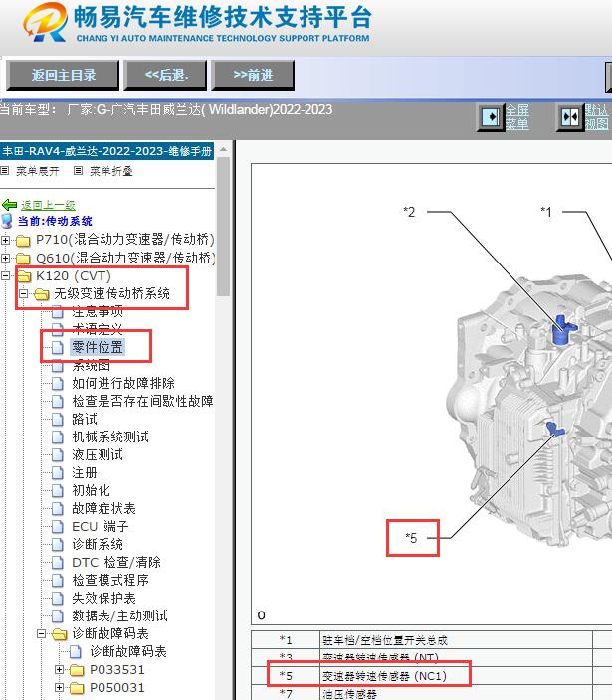
Task: Open the 系统图 page
Action: [x=92, y=366]
